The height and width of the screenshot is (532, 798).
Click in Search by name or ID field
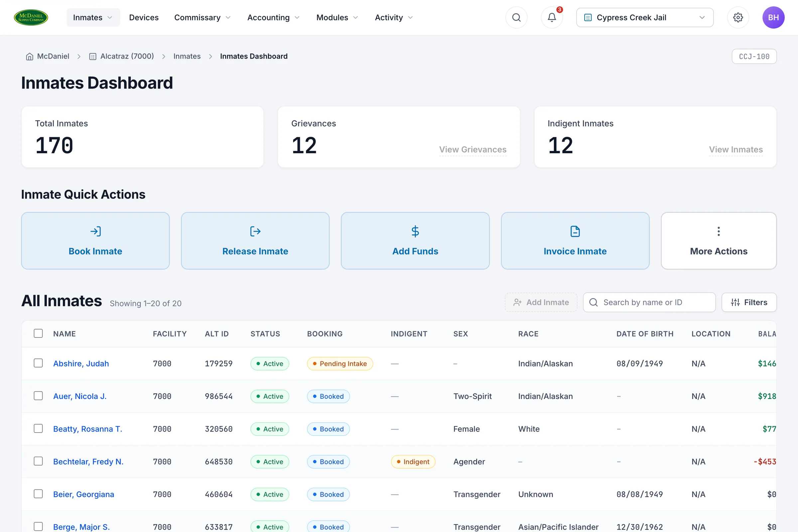pyautogui.click(x=649, y=302)
